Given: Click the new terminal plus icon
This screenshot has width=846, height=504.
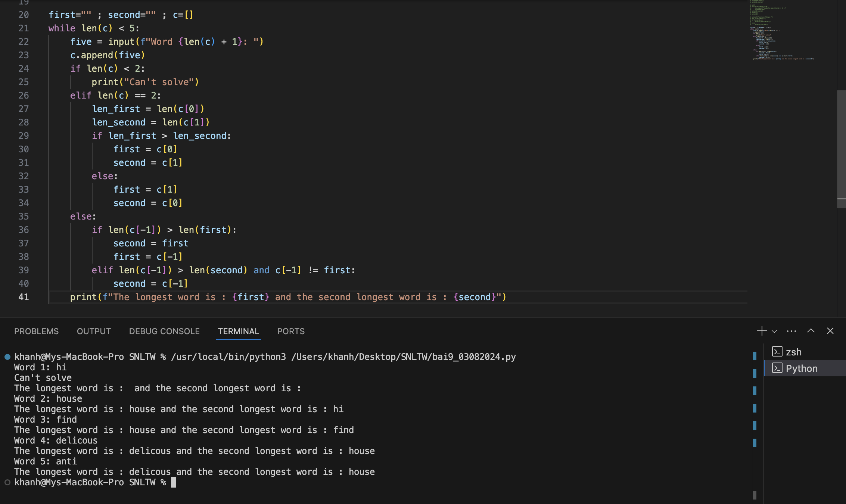Looking at the screenshot, I should (x=762, y=331).
